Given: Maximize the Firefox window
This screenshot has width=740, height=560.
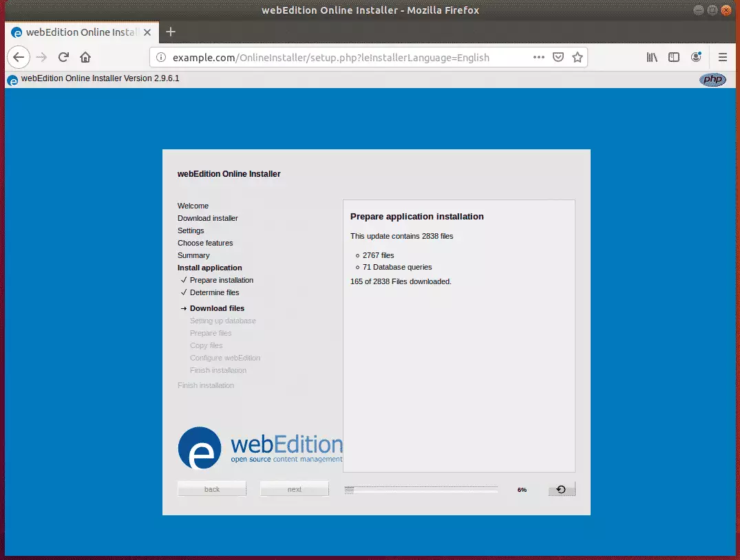Looking at the screenshot, I should 712,10.
